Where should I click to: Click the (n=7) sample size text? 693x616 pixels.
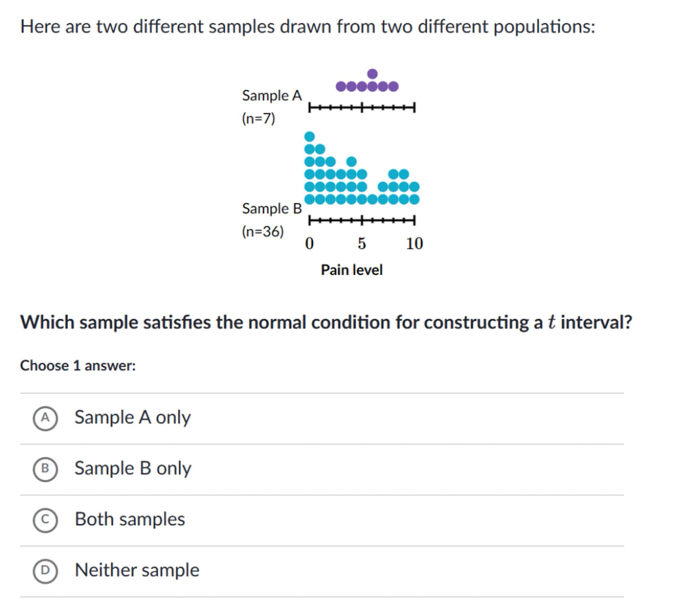[x=258, y=119]
